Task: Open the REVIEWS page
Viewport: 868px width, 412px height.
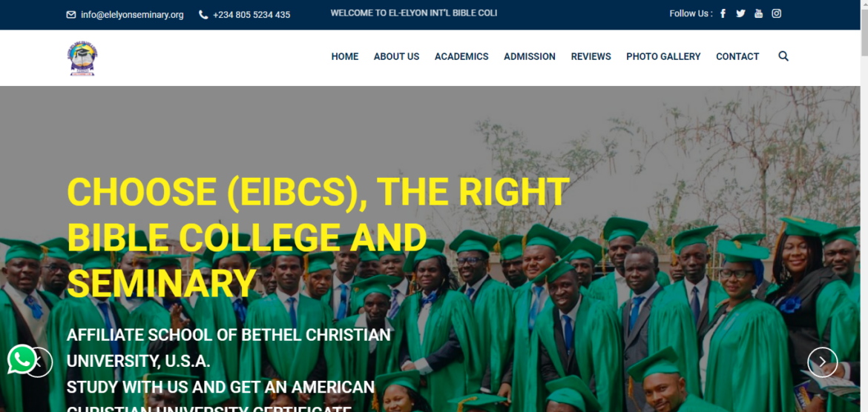Action: tap(591, 56)
